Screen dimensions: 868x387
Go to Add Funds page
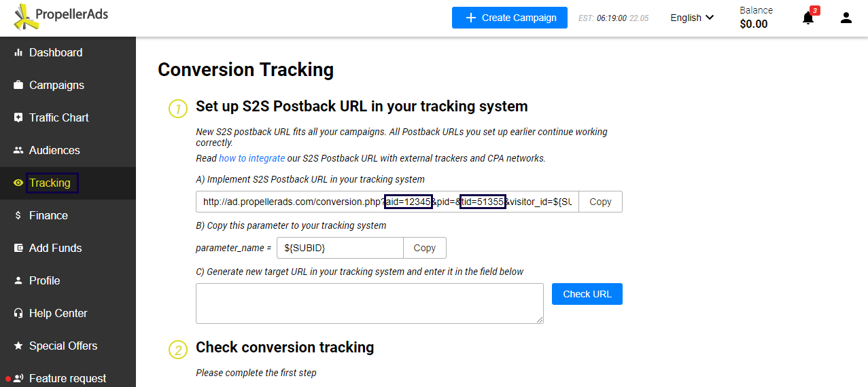coord(55,248)
